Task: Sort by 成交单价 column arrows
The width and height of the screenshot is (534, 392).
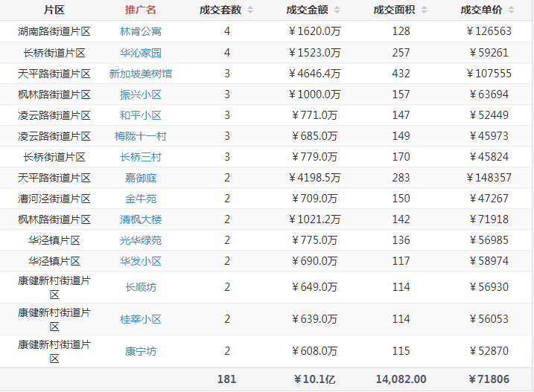Action: click(511, 10)
